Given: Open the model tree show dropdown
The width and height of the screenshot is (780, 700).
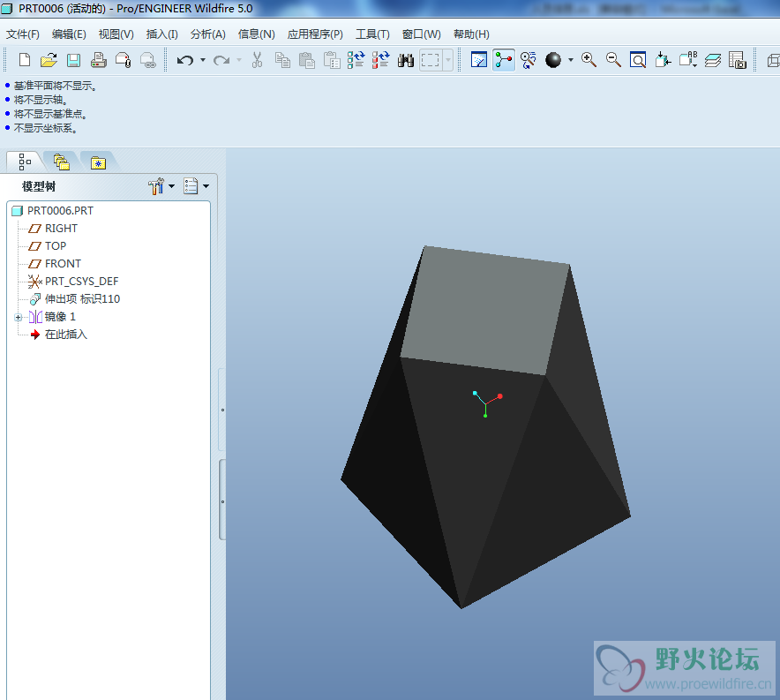Looking at the screenshot, I should pyautogui.click(x=196, y=186).
